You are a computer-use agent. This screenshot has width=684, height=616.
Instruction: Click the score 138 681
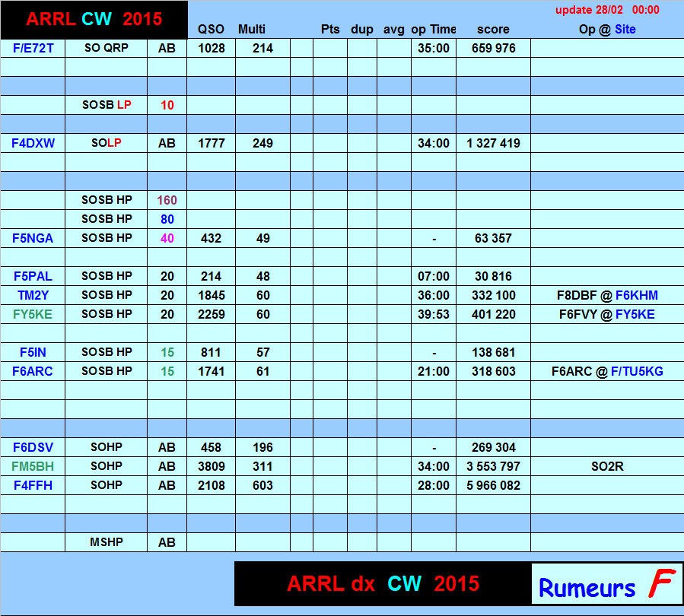click(x=493, y=352)
